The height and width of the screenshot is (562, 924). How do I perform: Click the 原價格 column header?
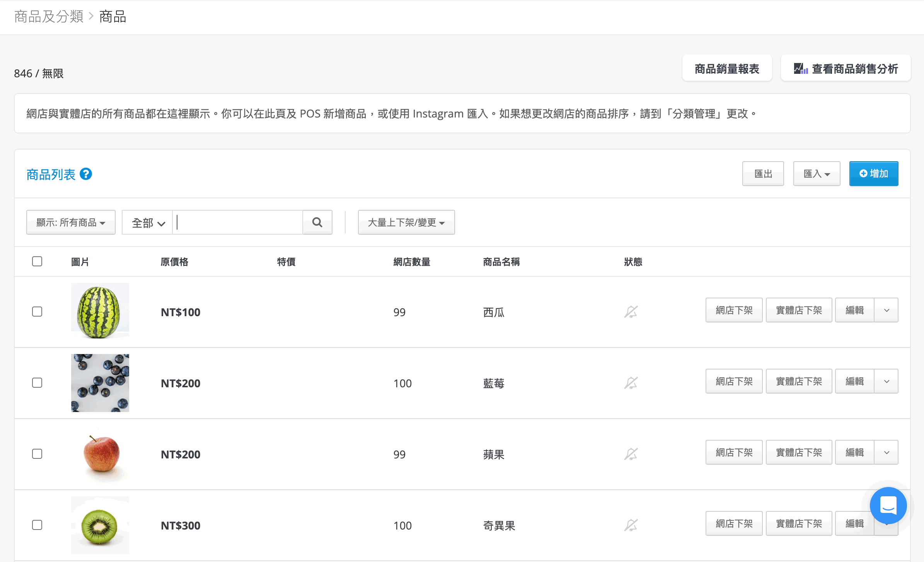[174, 262]
